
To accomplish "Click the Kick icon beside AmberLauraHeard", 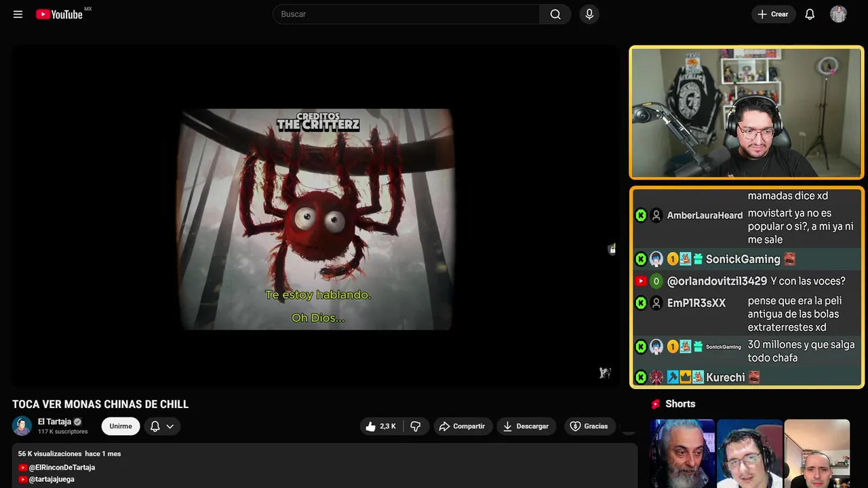I will point(641,216).
